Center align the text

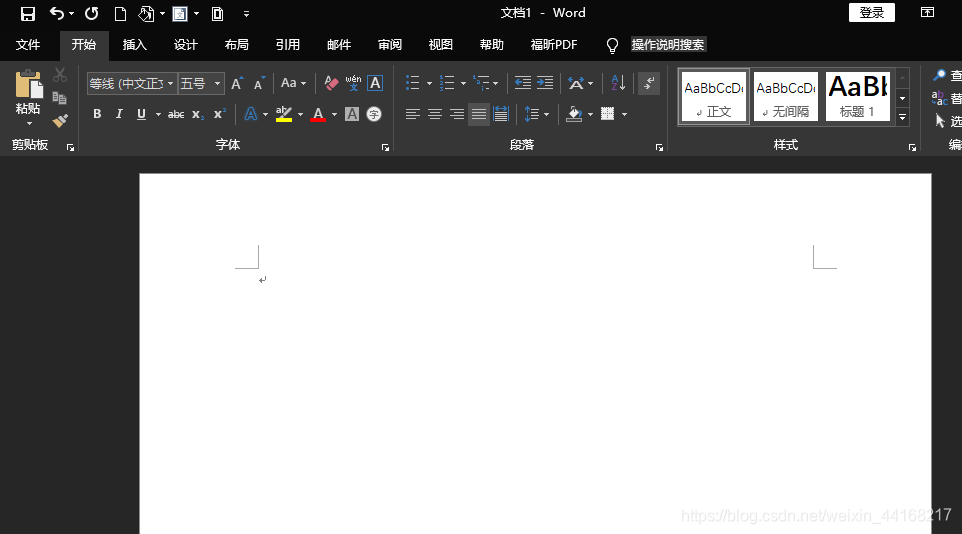434,114
